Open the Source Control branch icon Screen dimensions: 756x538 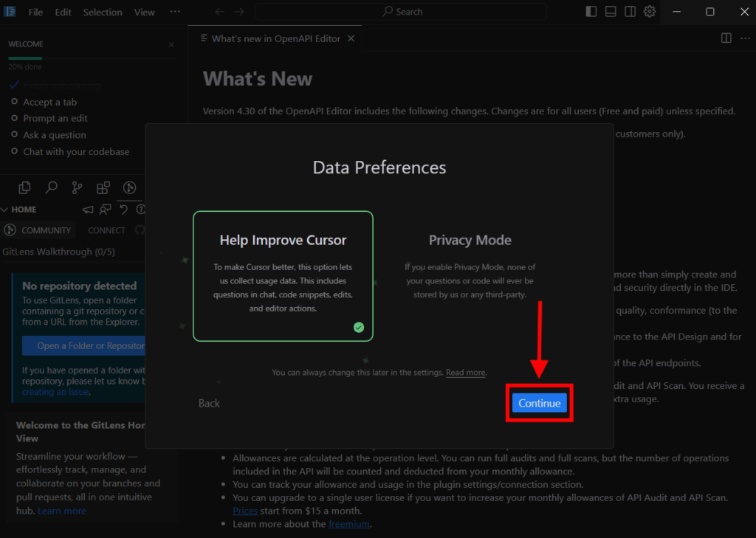77,187
